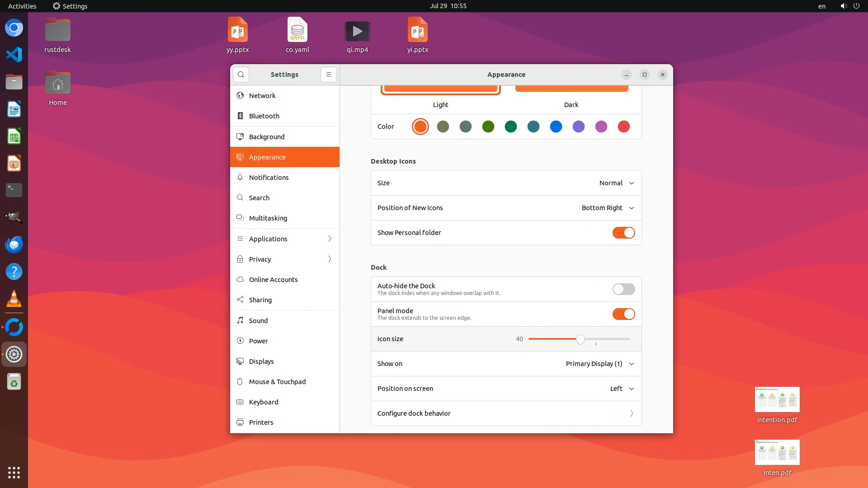Click Activities in the top bar
The width and height of the screenshot is (868, 488).
point(22,6)
